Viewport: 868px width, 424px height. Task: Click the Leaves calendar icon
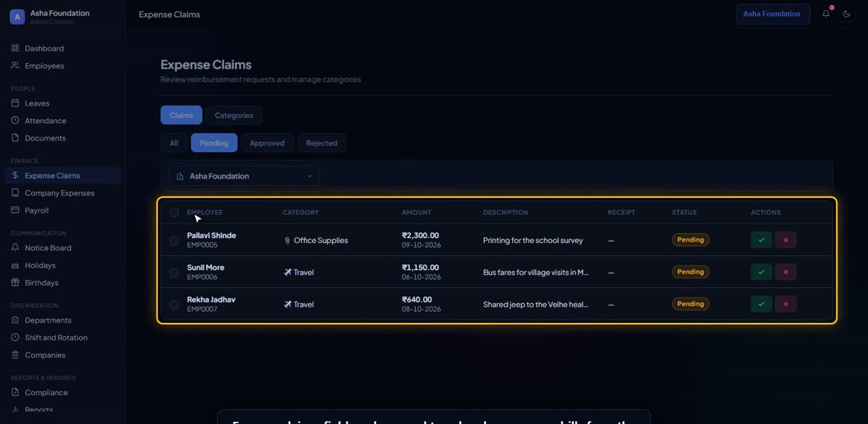point(15,103)
